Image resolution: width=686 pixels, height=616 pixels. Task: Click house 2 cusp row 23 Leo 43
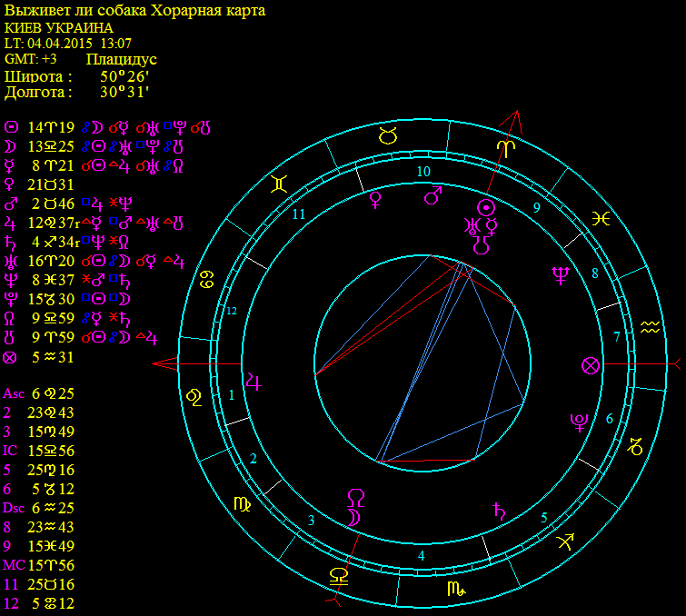(39, 412)
